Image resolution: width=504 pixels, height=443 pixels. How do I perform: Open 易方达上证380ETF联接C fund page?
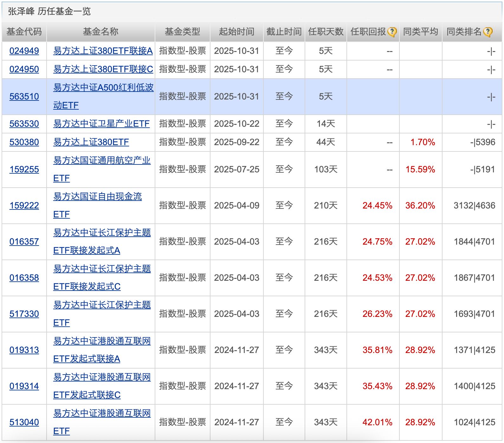pyautogui.click(x=103, y=69)
